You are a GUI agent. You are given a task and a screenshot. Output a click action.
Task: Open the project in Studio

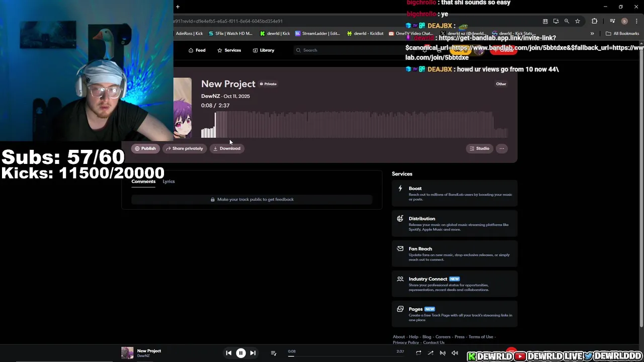[x=479, y=148]
